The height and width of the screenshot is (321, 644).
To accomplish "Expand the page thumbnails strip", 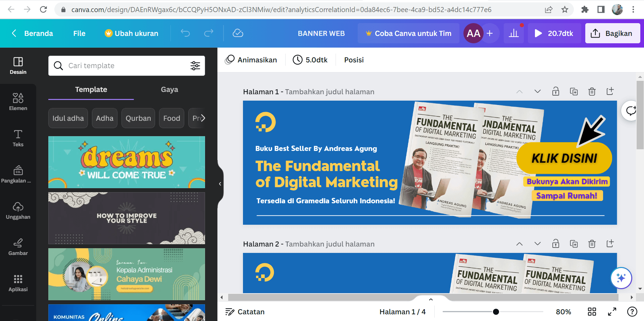I will [x=431, y=299].
